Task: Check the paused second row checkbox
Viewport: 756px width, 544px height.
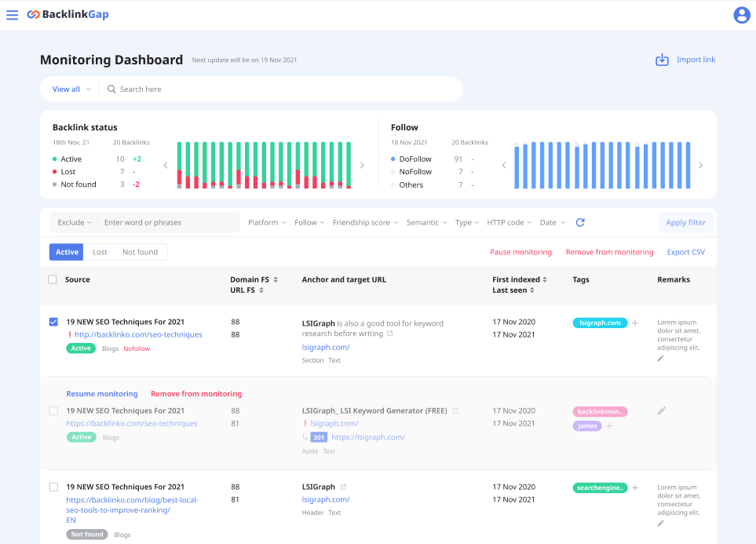Action: pos(53,411)
